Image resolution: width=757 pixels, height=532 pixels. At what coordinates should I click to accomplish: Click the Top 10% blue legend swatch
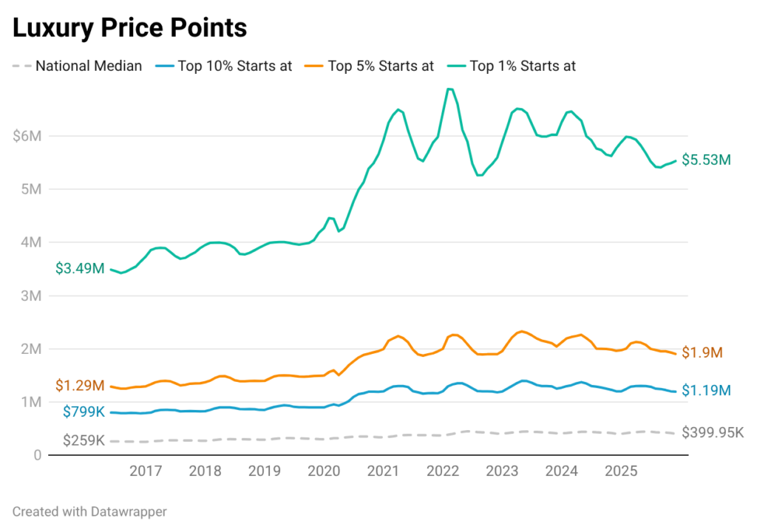(x=164, y=66)
